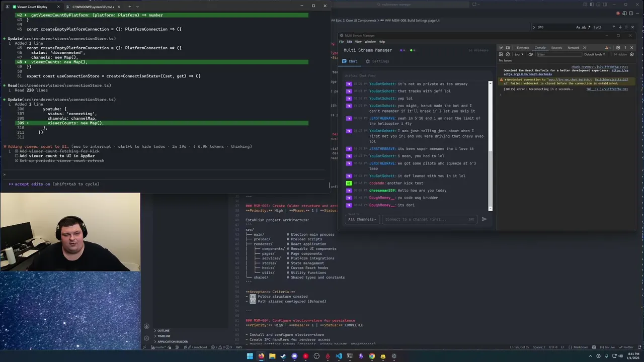Viewport: 644px width, 362px height.
Task: Switch to DevTools Network tab
Action: 574,48
